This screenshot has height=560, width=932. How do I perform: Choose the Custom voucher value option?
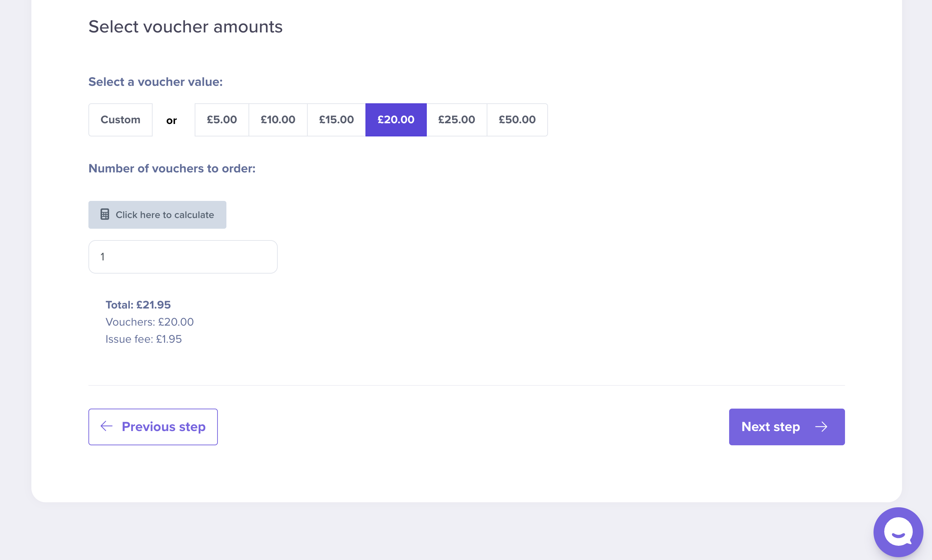click(x=120, y=120)
